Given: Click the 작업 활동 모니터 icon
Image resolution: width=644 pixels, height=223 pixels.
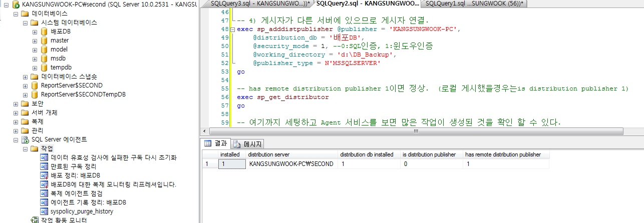Looking at the screenshot, I should coord(35,220).
